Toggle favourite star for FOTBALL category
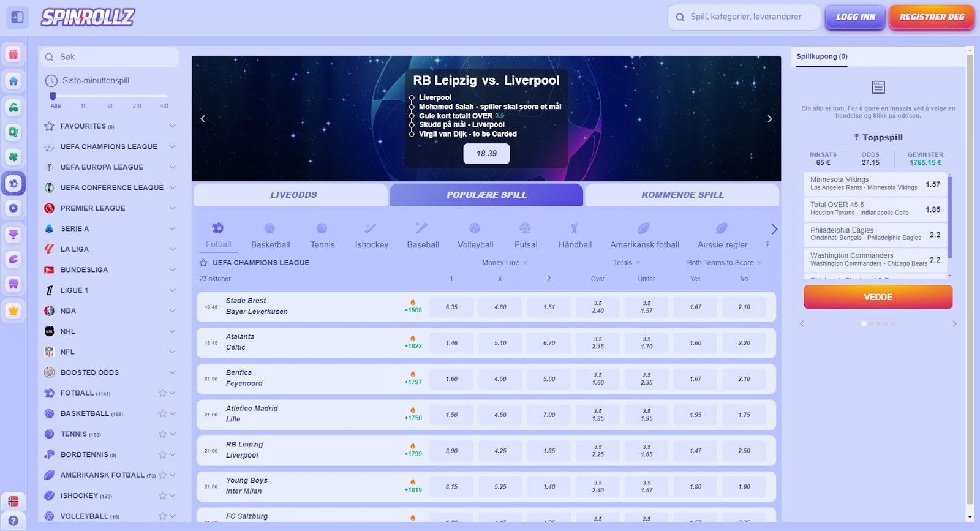This screenshot has width=980, height=531. click(x=162, y=393)
